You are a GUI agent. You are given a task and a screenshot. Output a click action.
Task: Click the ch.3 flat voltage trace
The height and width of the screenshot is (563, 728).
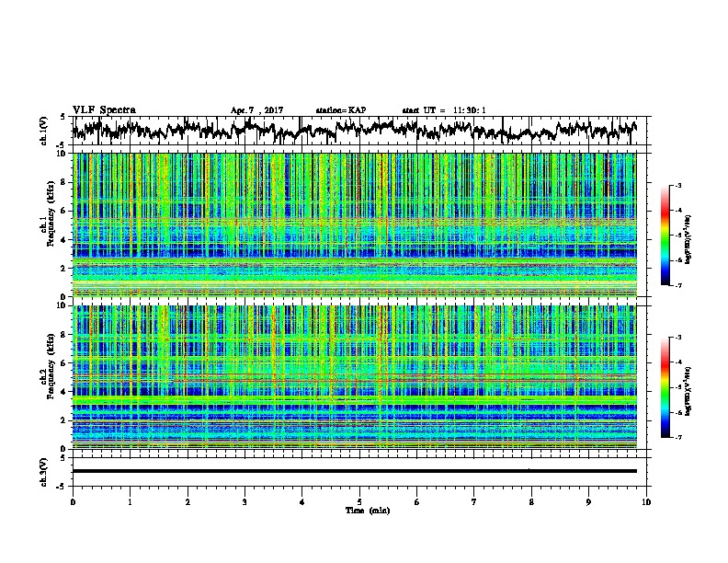pos(355,471)
